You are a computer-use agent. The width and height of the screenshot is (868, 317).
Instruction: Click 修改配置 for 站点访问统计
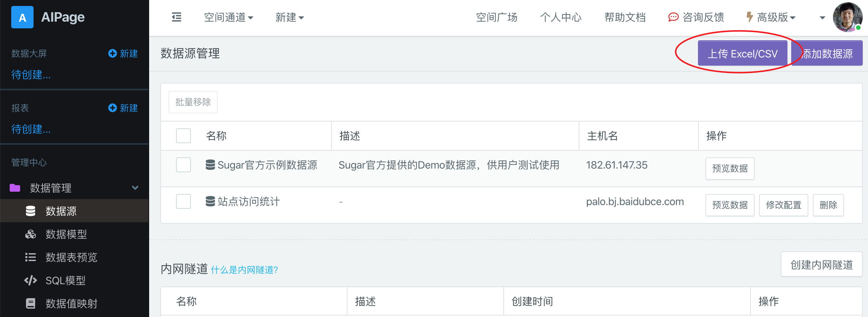point(784,205)
